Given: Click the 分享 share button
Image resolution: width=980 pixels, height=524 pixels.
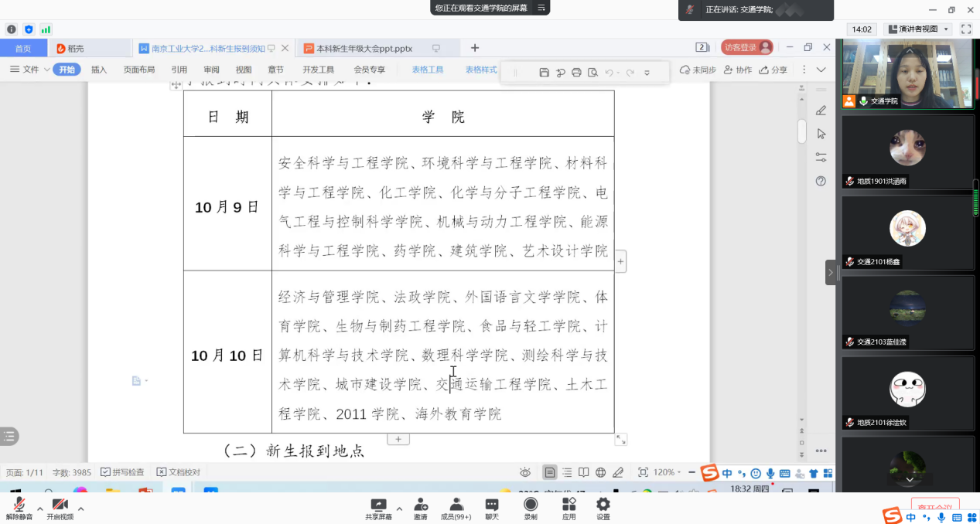Looking at the screenshot, I should [773, 70].
